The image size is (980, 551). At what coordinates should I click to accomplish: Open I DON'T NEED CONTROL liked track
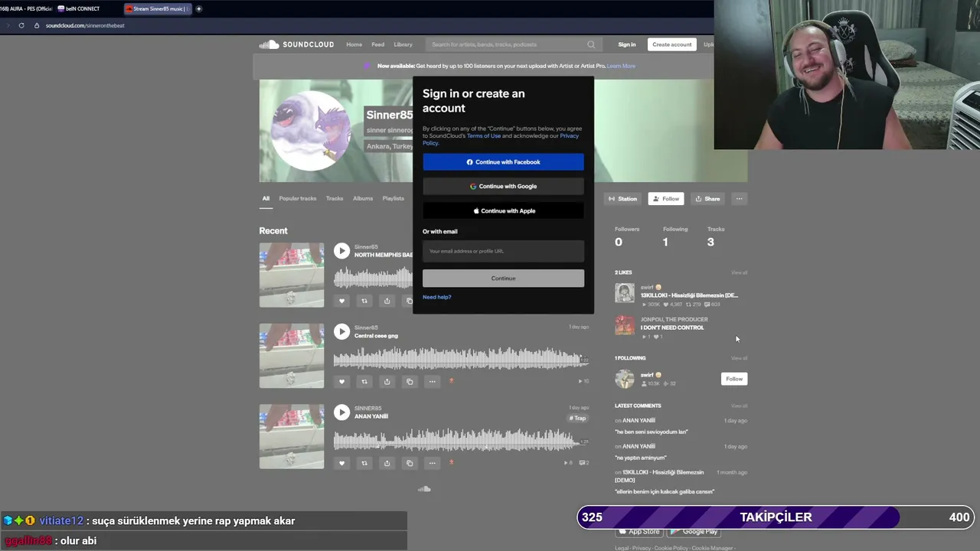pyautogui.click(x=672, y=328)
